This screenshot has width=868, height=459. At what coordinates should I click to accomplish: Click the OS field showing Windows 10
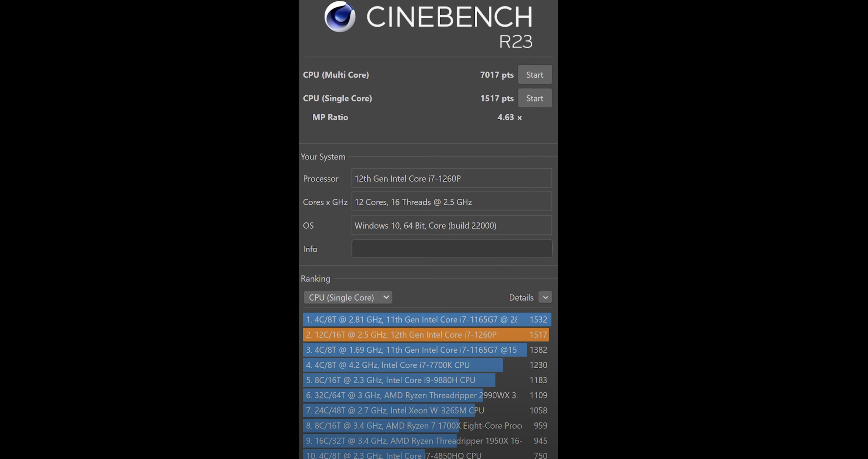[x=452, y=225]
